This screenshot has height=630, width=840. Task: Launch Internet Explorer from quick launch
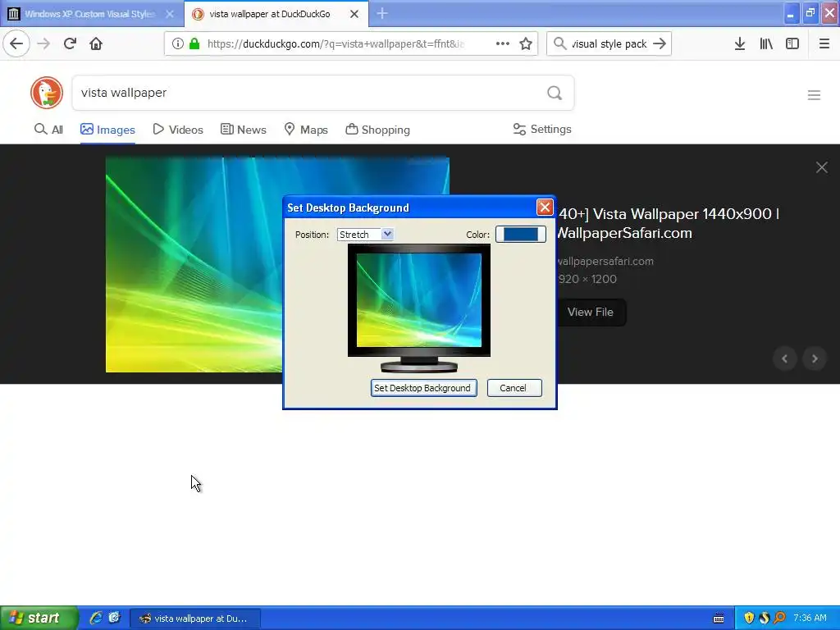[x=96, y=618]
